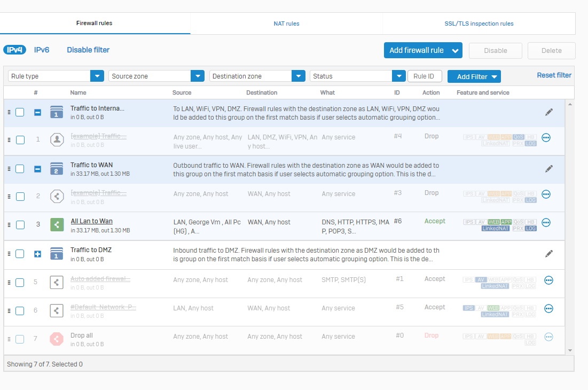Click the green All Lan to Wan rule icon
This screenshot has height=390, width=588.
tap(57, 224)
